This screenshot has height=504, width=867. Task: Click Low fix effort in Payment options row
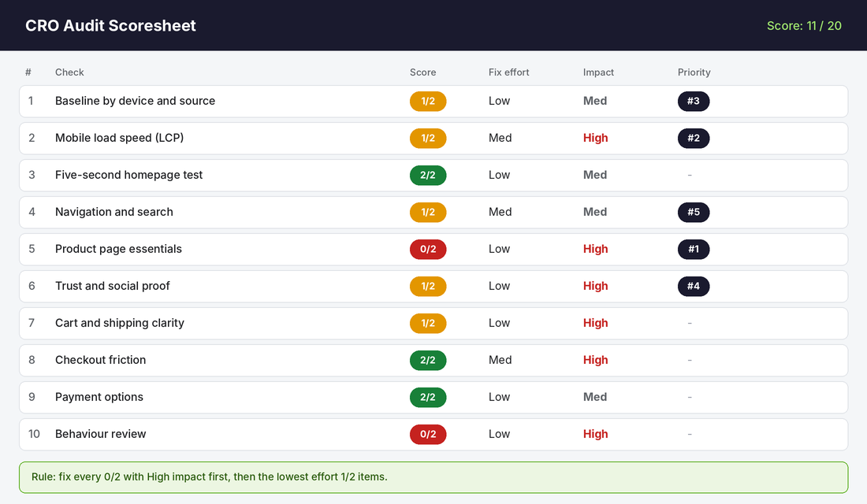coord(499,397)
